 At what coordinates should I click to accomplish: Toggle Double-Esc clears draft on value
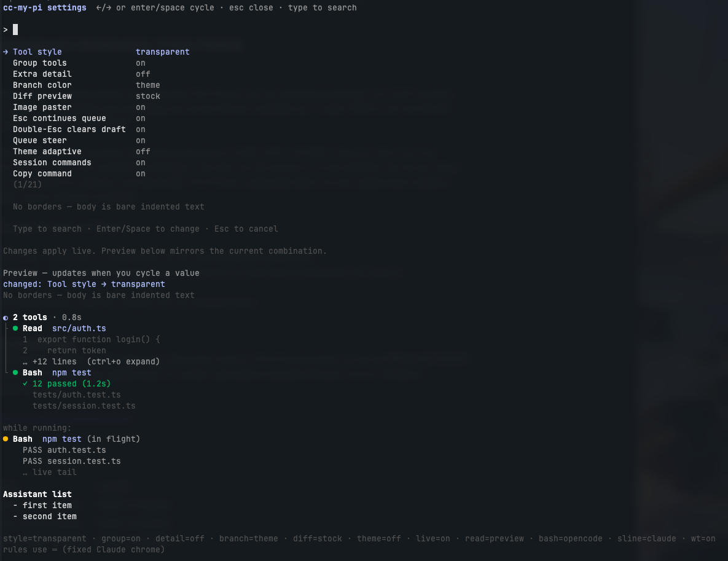click(x=141, y=130)
